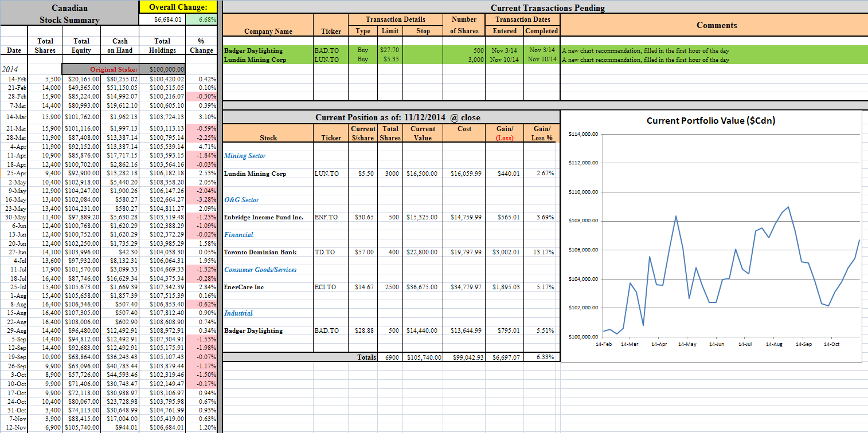Click the "Total Holdings" column header
This screenshot has width=868, height=433.
coord(162,45)
